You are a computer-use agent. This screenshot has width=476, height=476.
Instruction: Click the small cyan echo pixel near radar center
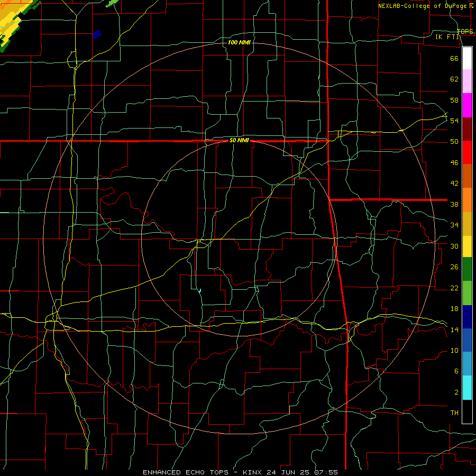pos(200,290)
